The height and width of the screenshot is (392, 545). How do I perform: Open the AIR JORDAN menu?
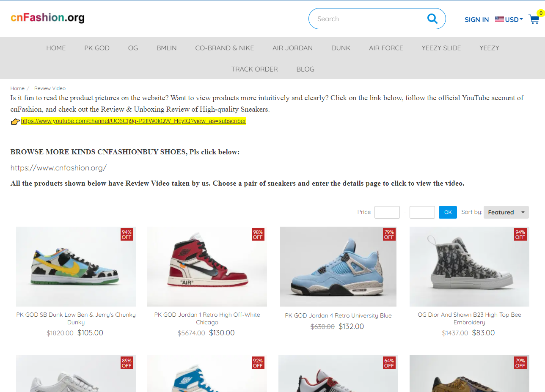click(x=293, y=48)
